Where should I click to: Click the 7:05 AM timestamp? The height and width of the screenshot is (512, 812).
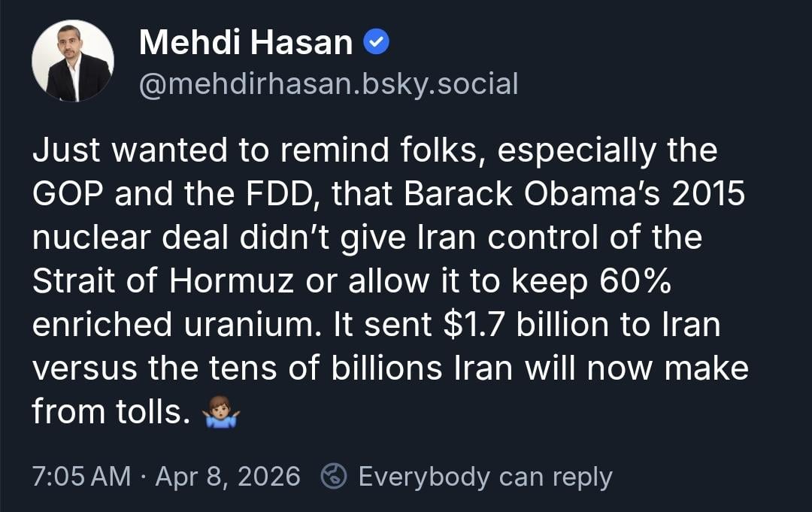81,477
